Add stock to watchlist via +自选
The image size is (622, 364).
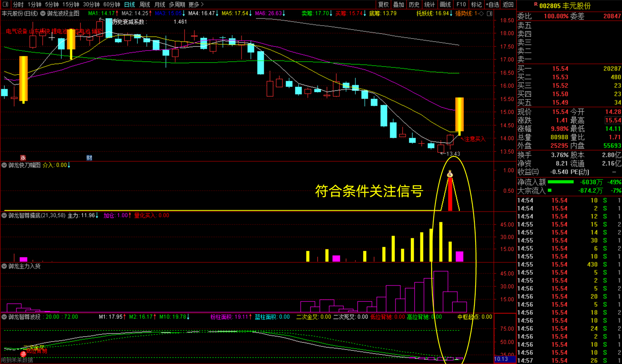point(491,5)
